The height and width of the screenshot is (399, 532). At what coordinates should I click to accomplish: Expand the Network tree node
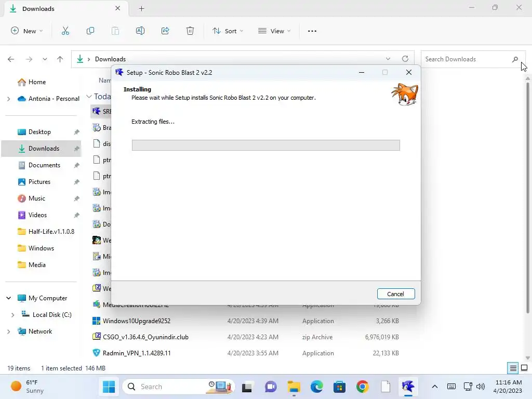[x=8, y=331]
